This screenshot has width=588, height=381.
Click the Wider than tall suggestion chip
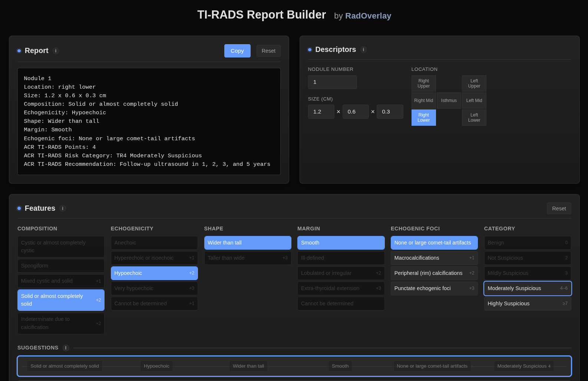(x=248, y=366)
